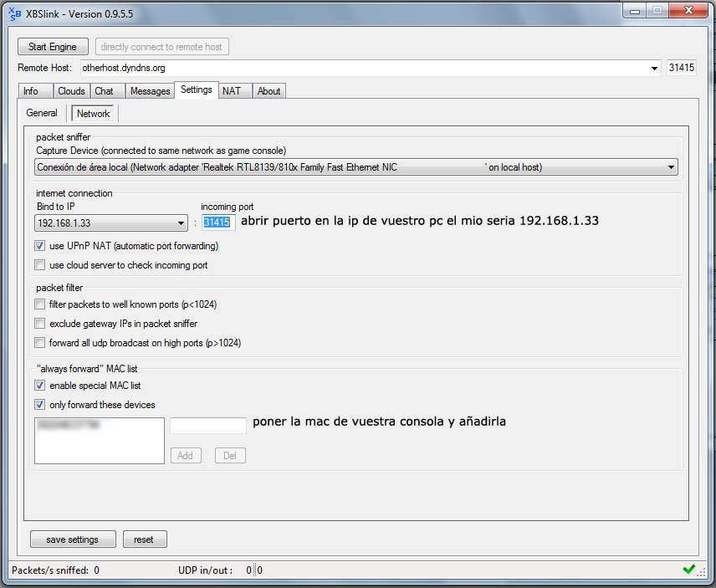Select the Settings tab
Viewport: 716px width, 588px height.
(x=197, y=89)
